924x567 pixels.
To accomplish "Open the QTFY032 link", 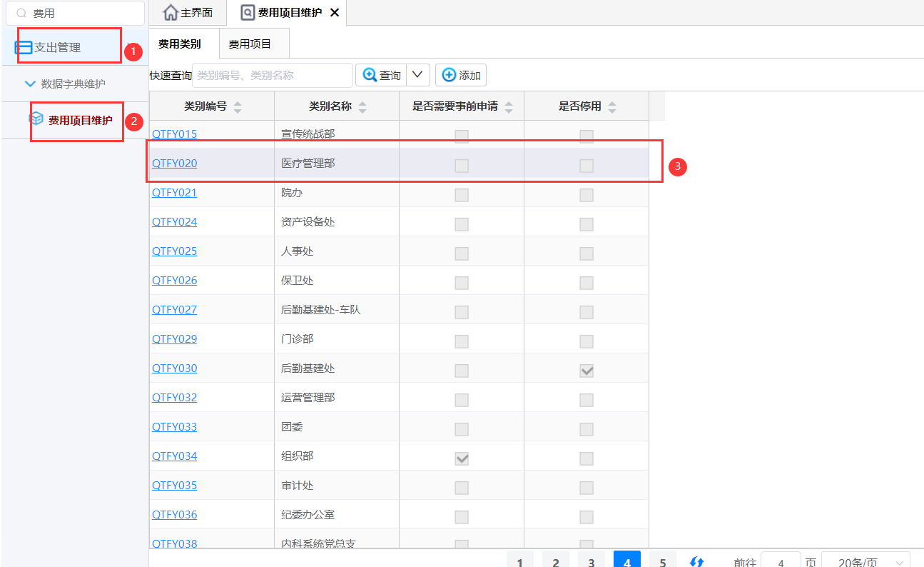I will (174, 398).
